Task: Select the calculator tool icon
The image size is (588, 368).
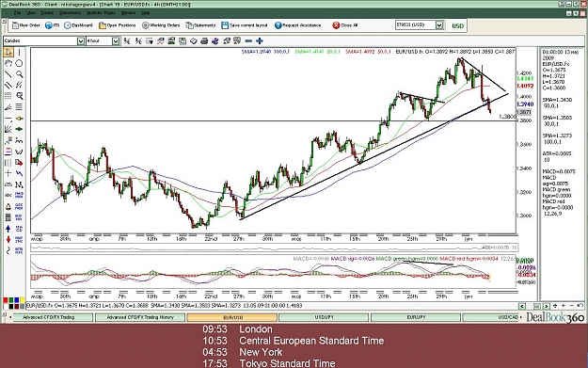Action: click(x=8, y=217)
